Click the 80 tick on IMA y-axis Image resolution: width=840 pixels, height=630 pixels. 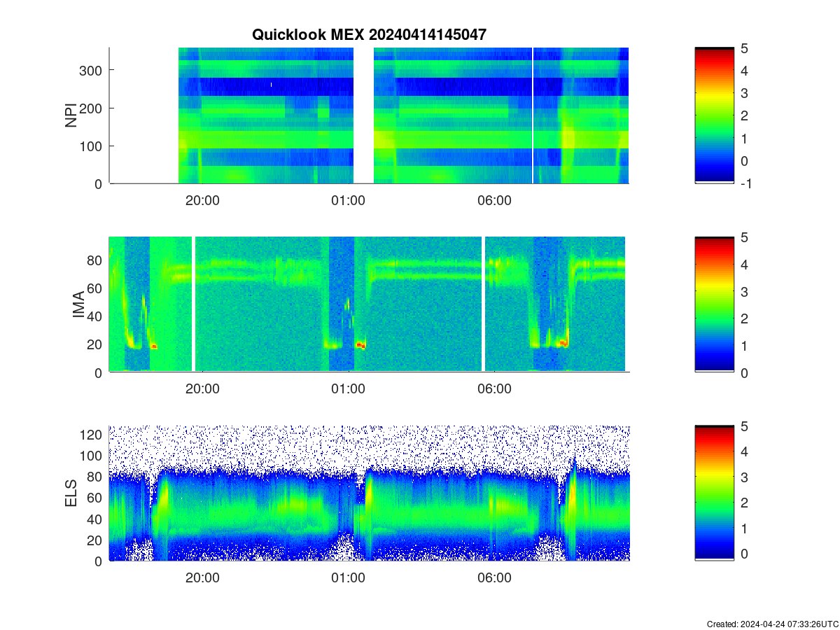tap(96, 260)
